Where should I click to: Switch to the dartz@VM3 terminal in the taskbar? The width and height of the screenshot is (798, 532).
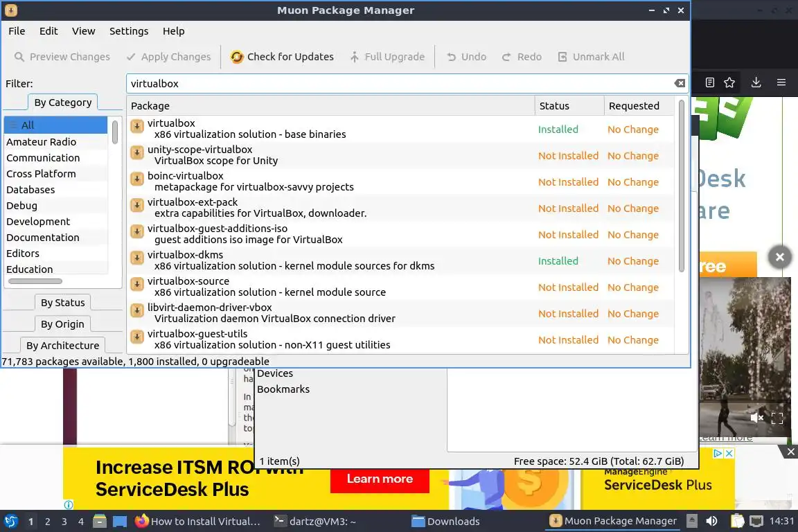click(x=315, y=521)
